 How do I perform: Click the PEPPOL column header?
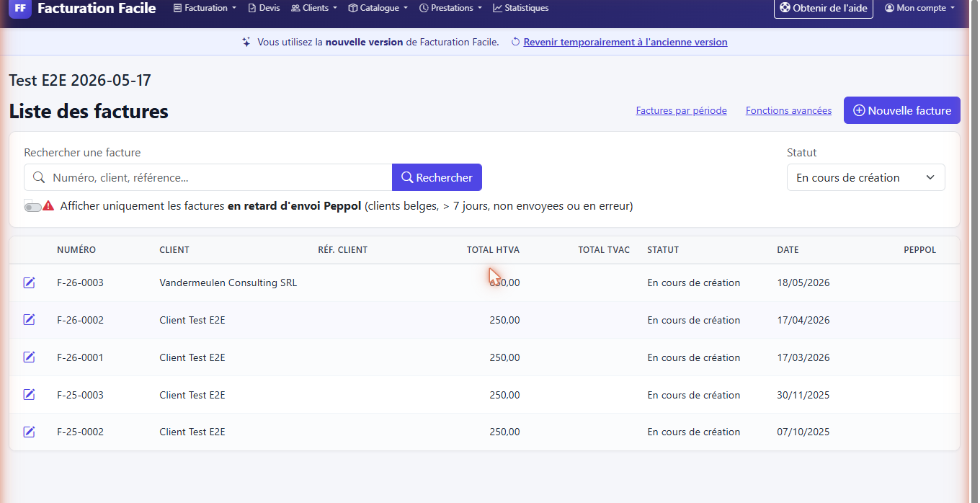coord(919,250)
